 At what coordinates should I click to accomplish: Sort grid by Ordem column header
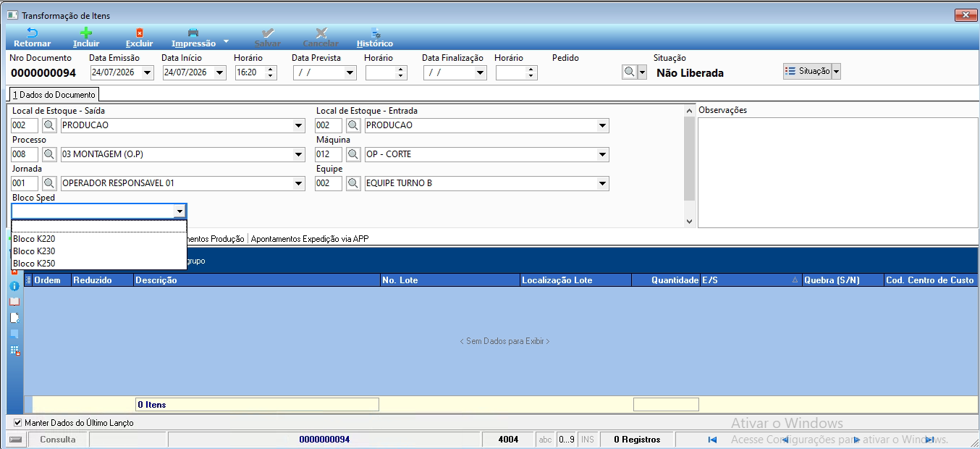point(52,280)
